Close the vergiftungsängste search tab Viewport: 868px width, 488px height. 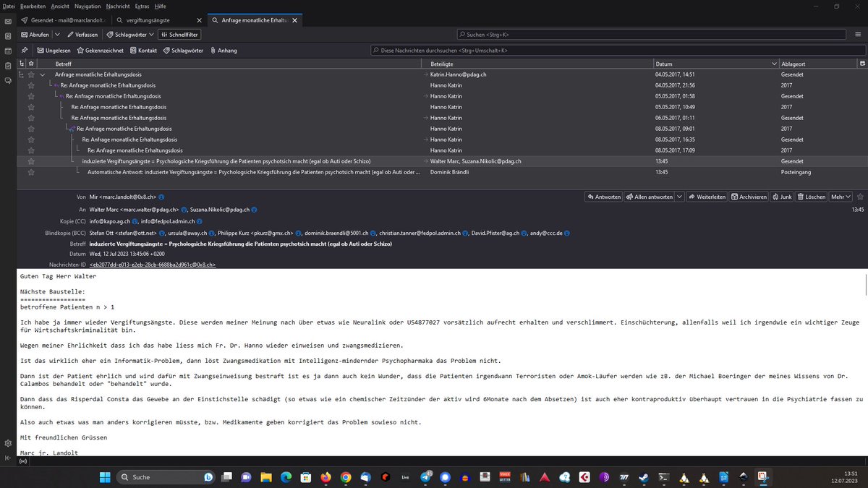[x=200, y=20]
